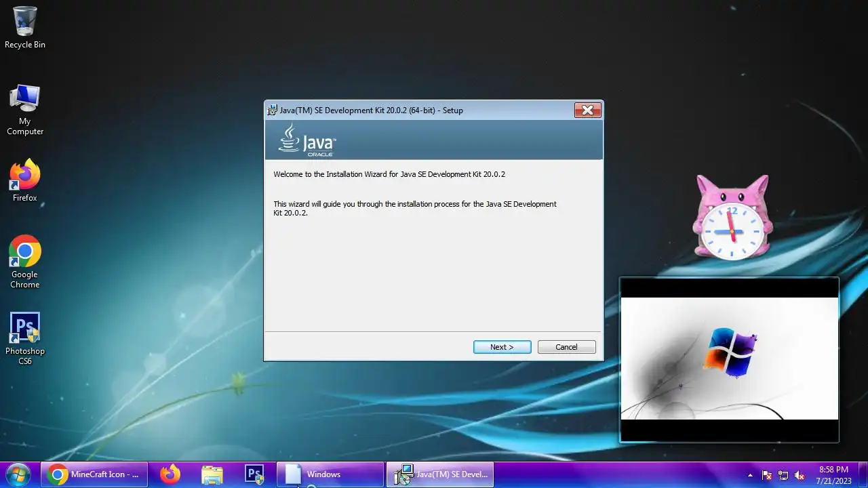Image resolution: width=868 pixels, height=488 pixels.
Task: Click the Show Desktop strip at taskbar end
Action: pos(863,474)
